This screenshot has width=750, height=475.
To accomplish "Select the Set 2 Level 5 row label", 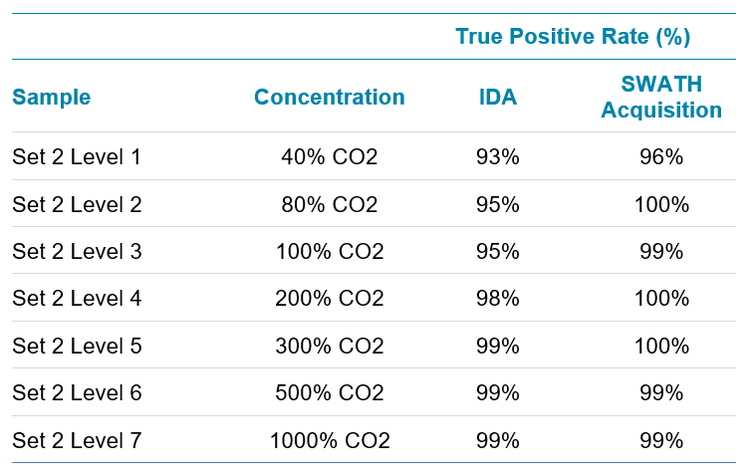I will click(x=77, y=346).
